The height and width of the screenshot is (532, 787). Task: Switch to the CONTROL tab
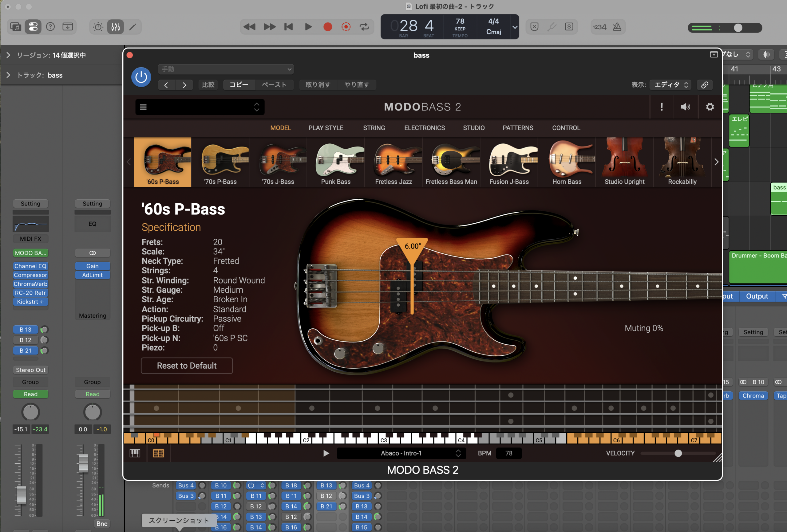coord(566,128)
